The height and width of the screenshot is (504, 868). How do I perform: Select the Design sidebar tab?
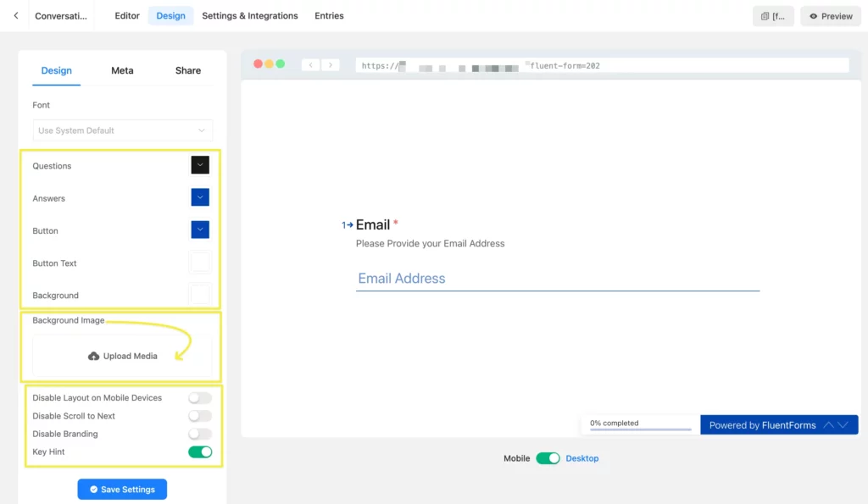click(x=57, y=71)
